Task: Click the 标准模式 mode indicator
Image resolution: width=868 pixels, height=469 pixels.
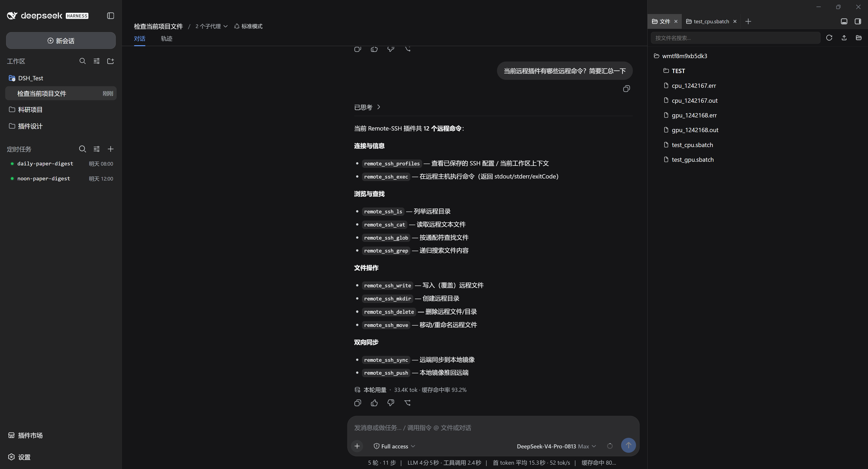Action: point(248,26)
